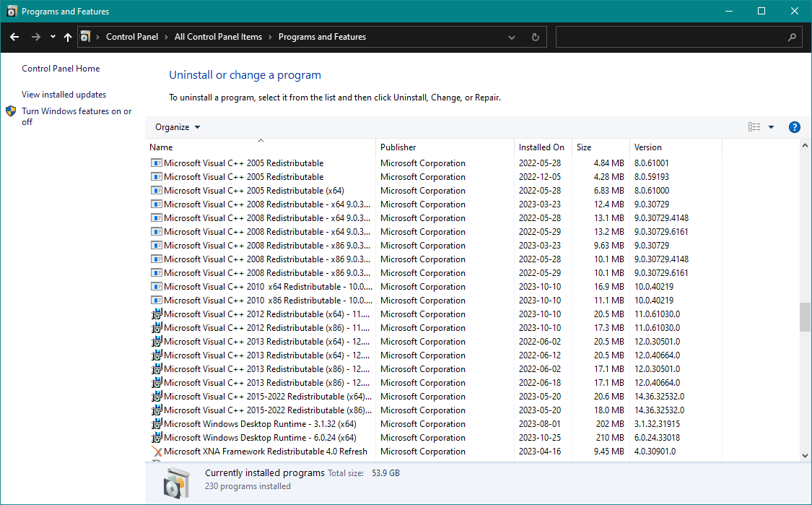The width and height of the screenshot is (812, 505).
Task: Click the scrollbar up arrow
Action: coord(805,146)
